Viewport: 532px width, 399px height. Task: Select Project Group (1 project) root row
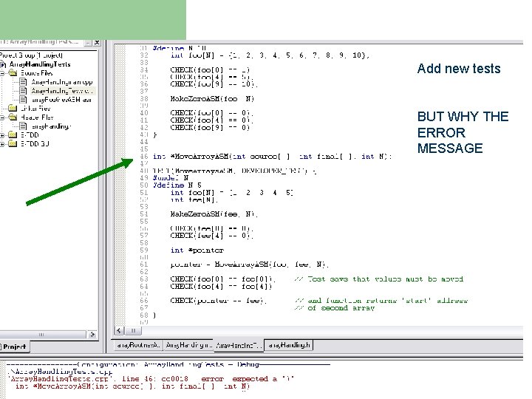pos(31,55)
